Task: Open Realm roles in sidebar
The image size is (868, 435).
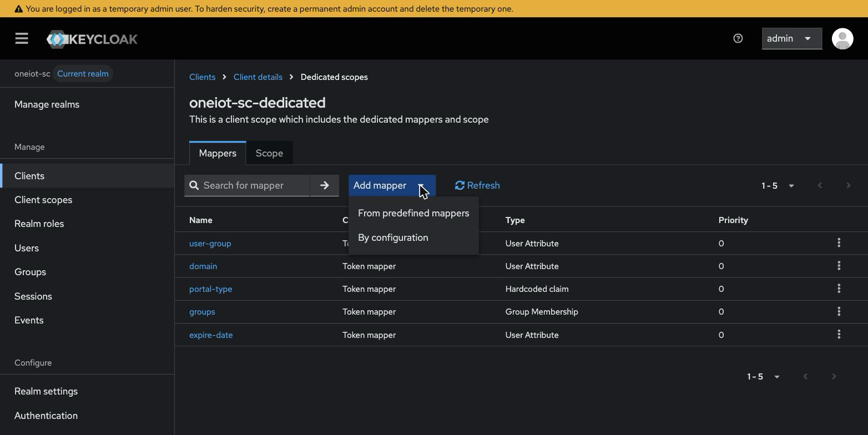Action: coord(87,224)
